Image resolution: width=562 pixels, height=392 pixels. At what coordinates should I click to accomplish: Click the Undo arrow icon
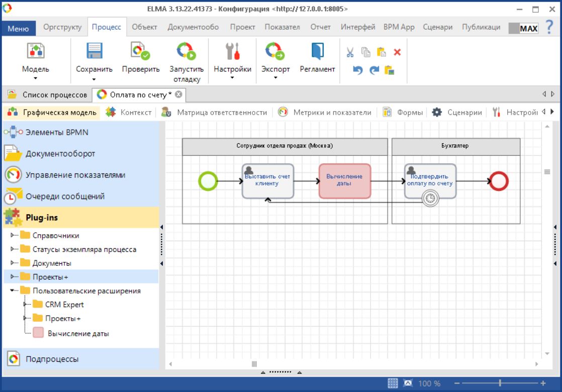pyautogui.click(x=358, y=70)
